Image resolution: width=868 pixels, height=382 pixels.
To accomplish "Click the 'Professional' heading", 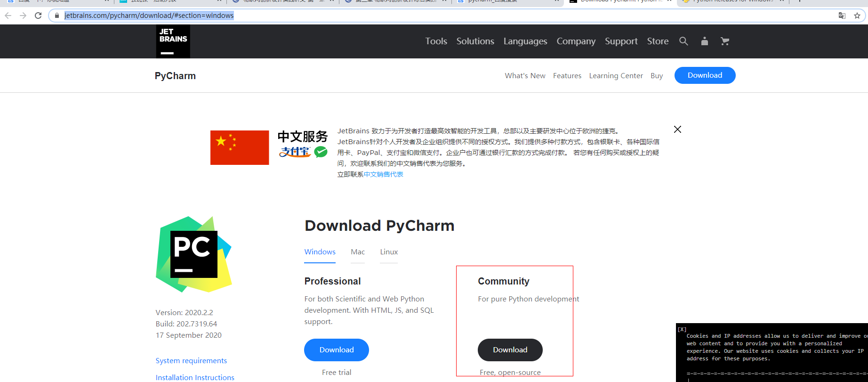I will [332, 281].
